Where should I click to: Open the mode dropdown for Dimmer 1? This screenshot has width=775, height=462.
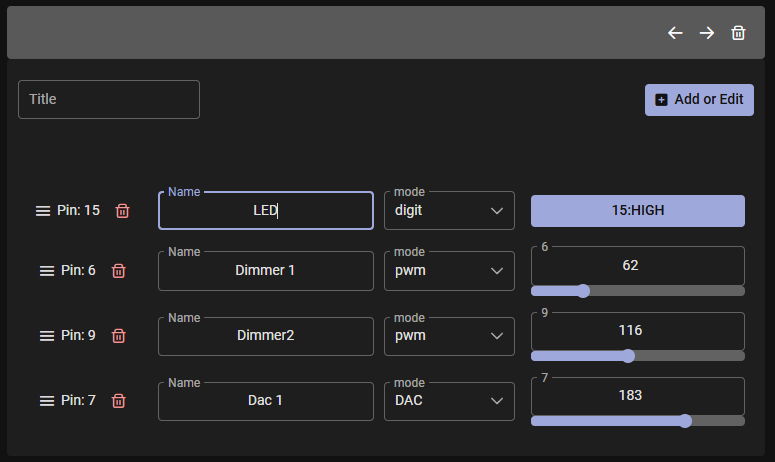coord(449,271)
